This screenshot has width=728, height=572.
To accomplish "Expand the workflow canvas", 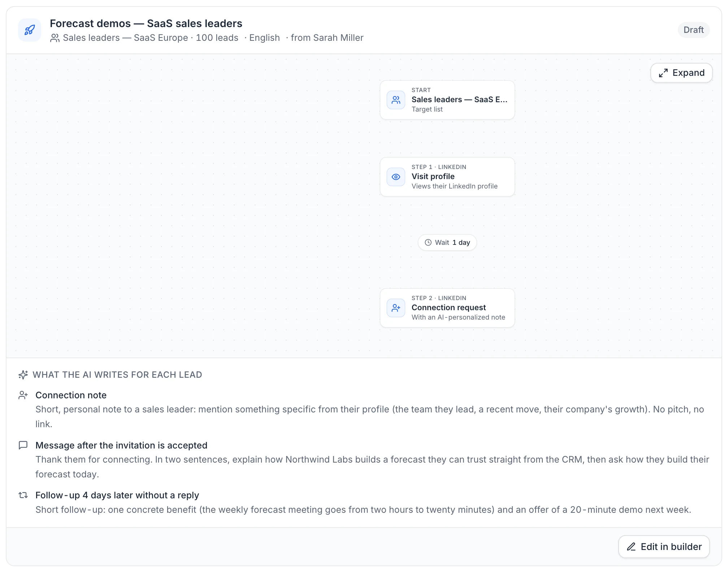I will pos(681,73).
